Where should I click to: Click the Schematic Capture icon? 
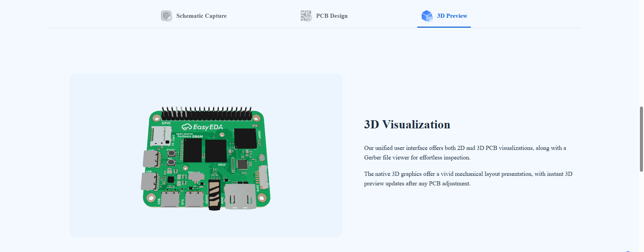(167, 16)
